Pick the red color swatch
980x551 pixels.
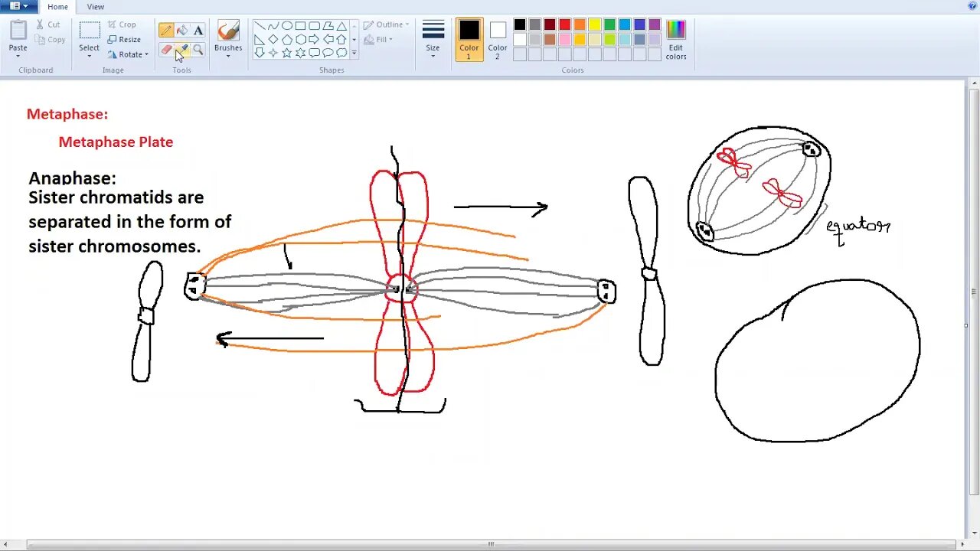(565, 25)
